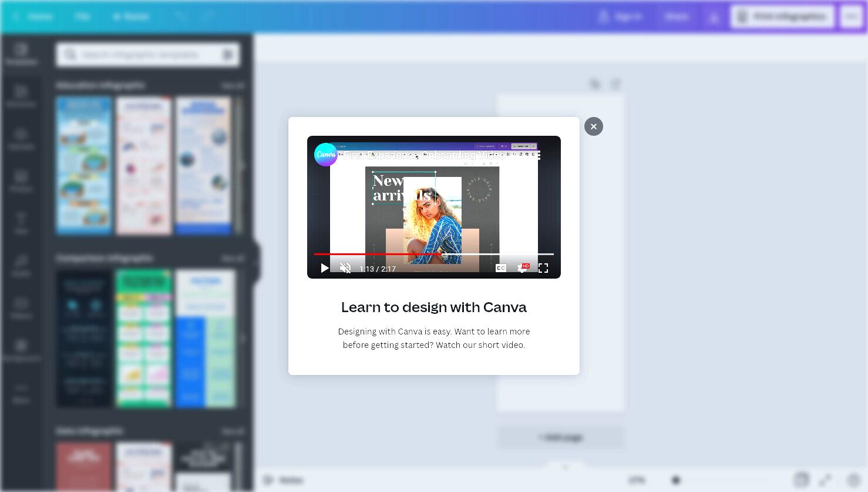The image size is (868, 492).
Task: Click the redo arrow in the top bar
Action: [x=208, y=16]
